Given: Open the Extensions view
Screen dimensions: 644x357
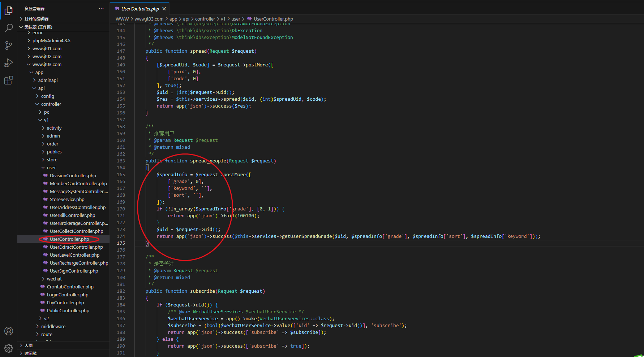Looking at the screenshot, I should [9, 80].
